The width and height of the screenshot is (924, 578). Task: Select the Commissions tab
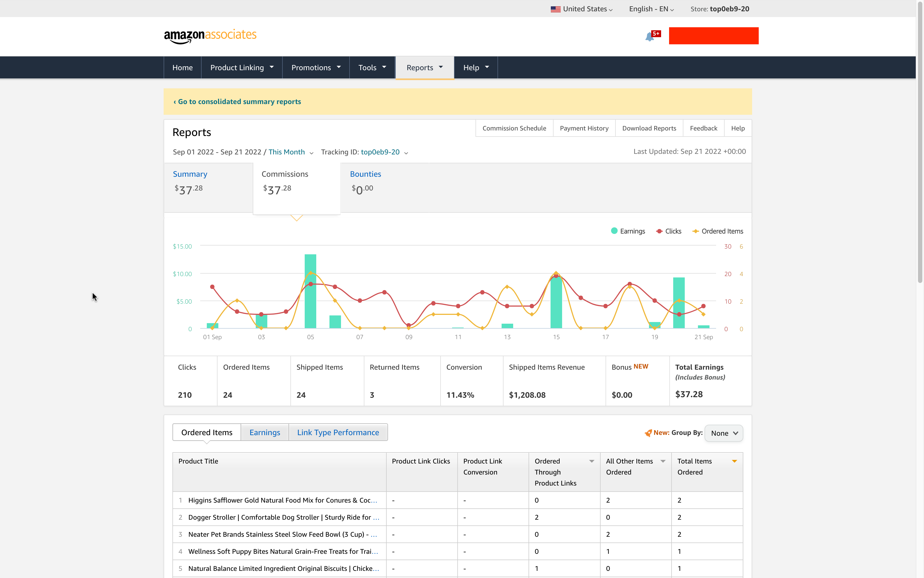pos(297,188)
